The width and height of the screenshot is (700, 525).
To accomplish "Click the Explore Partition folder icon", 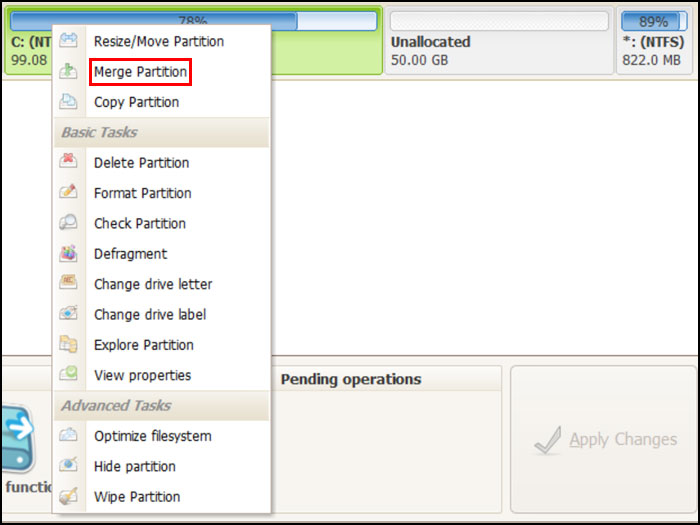I will [x=68, y=344].
